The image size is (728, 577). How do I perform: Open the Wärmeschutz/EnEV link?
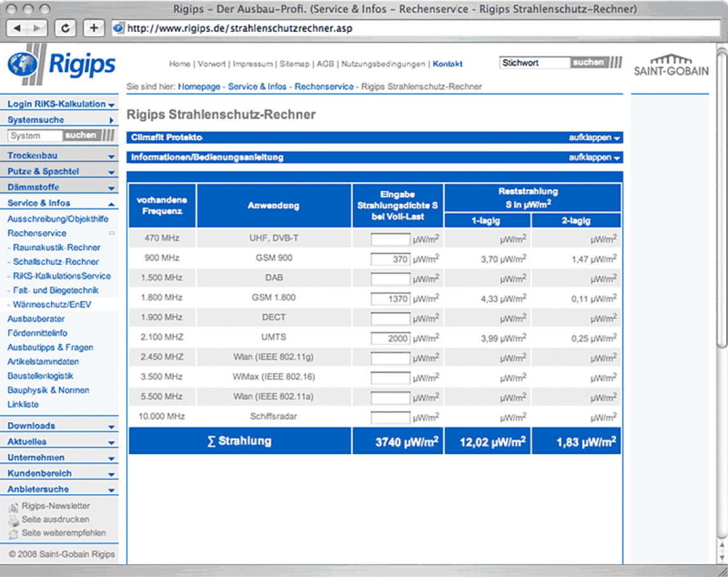coord(52,305)
